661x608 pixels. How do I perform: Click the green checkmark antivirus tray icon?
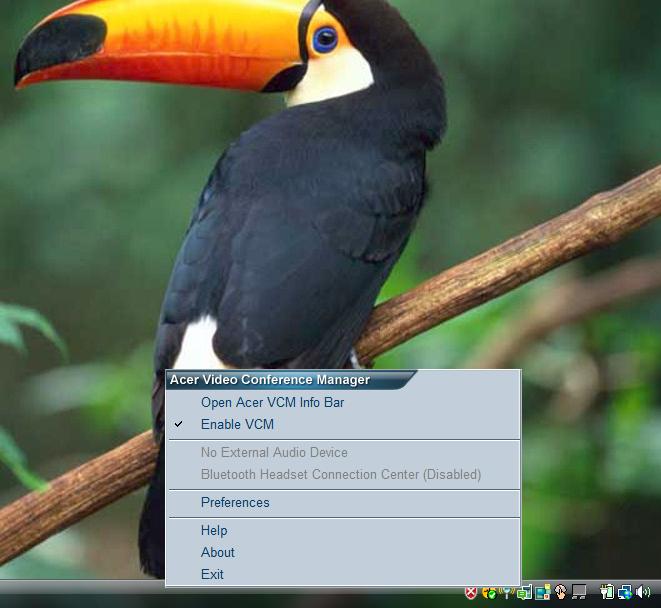pyautogui.click(x=489, y=593)
